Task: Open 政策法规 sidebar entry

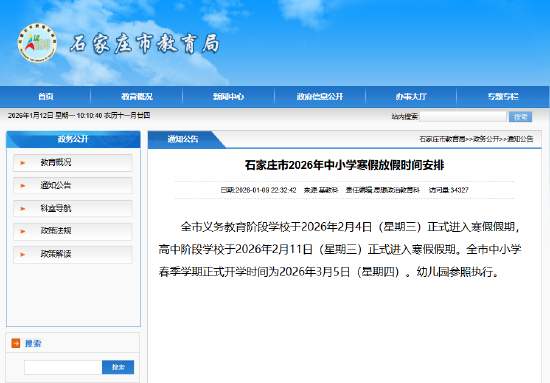Action: click(x=73, y=231)
